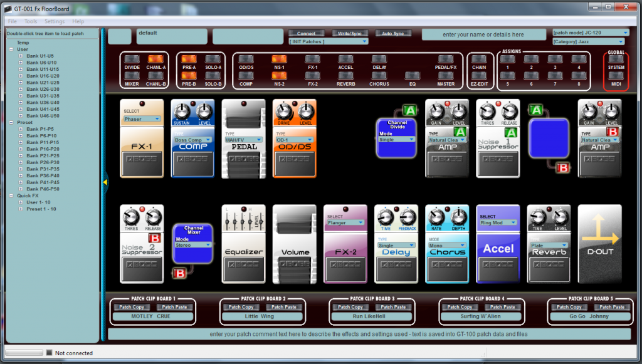Screen dimensions: 642x364
Task: Click the Equalizer pedal footswitch
Action: (243, 269)
